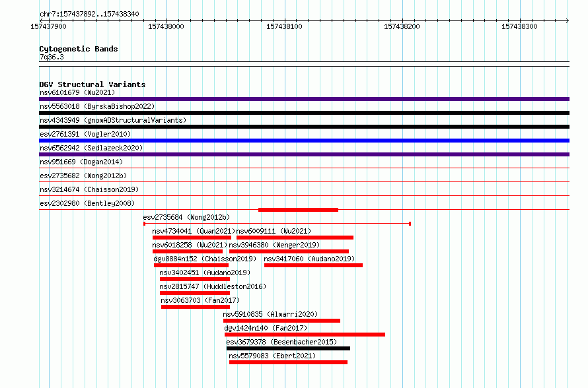
Task: Click the blue esv2761391 (Vogler2010) variant bar
Action: tap(304, 141)
